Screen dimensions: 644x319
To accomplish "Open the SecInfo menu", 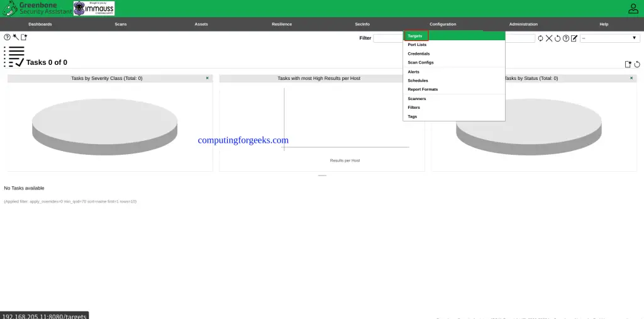I will pos(362,25).
